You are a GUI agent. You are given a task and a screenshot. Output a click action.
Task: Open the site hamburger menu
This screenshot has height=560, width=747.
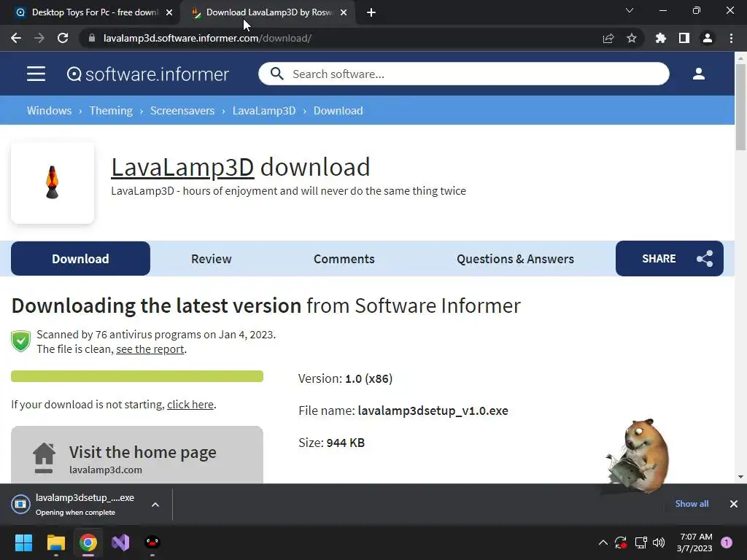36,74
